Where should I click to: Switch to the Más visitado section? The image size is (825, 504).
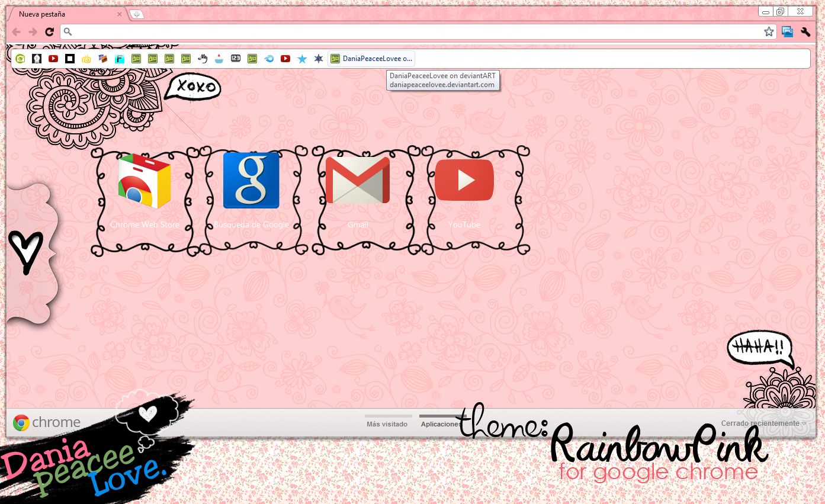[x=387, y=423]
